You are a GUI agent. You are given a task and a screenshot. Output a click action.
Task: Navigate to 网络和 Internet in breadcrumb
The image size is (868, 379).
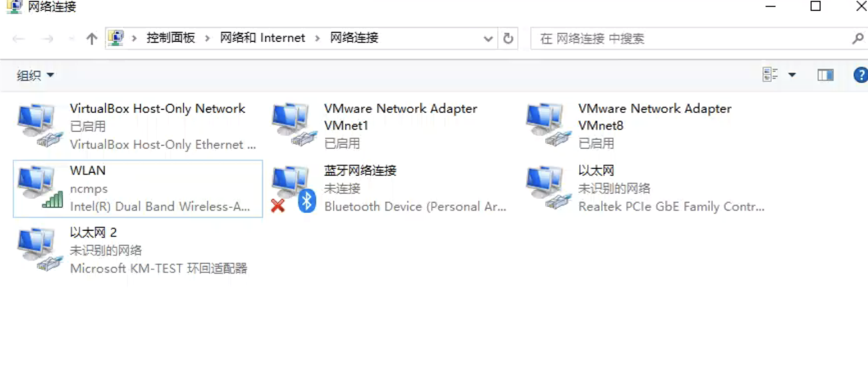[x=262, y=38]
